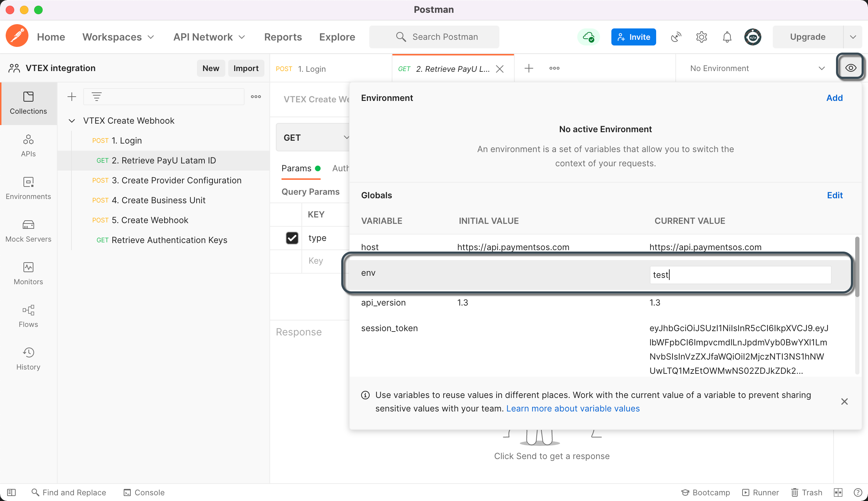Open the Runner

[x=761, y=492]
